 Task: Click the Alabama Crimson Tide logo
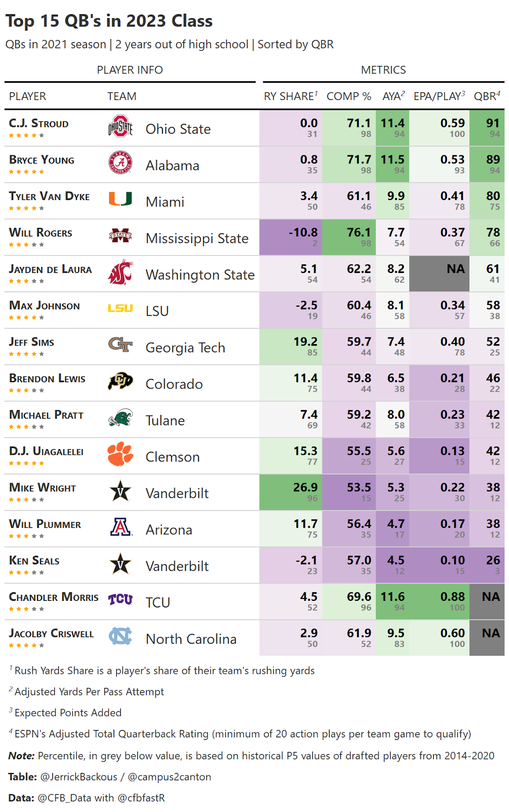point(120,163)
